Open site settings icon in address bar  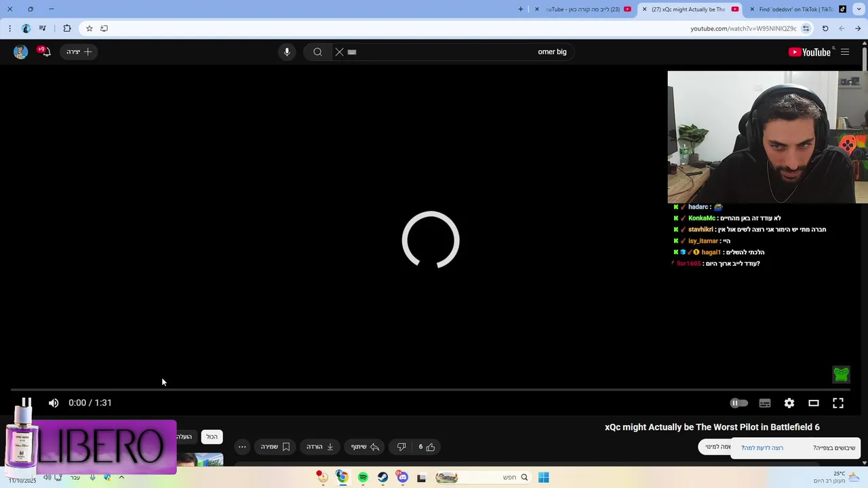[x=806, y=28]
